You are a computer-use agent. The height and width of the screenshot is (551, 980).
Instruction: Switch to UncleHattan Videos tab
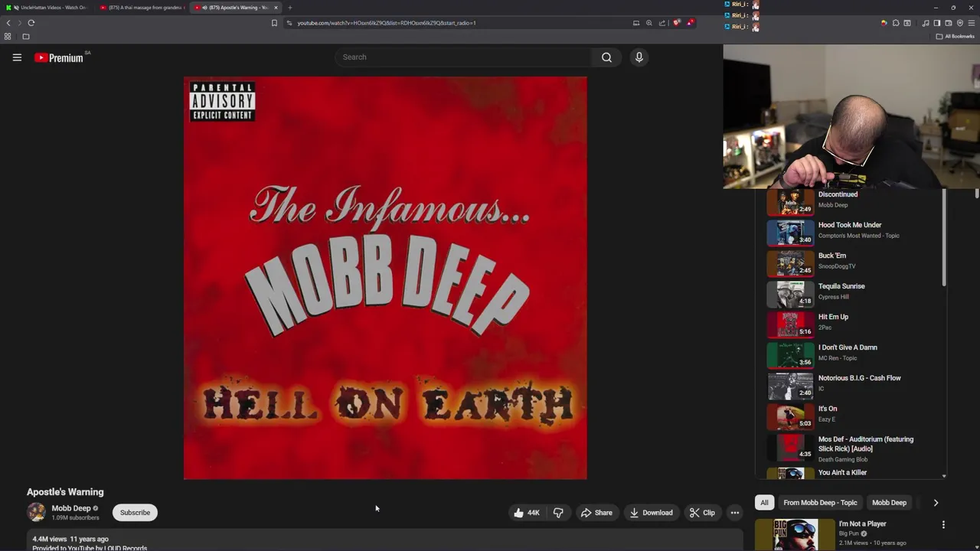[x=47, y=8]
